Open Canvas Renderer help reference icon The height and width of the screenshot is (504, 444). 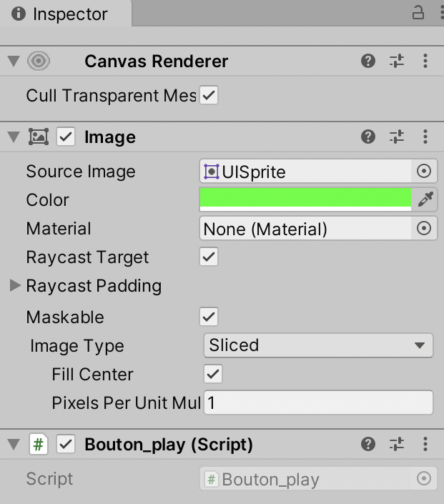(368, 61)
